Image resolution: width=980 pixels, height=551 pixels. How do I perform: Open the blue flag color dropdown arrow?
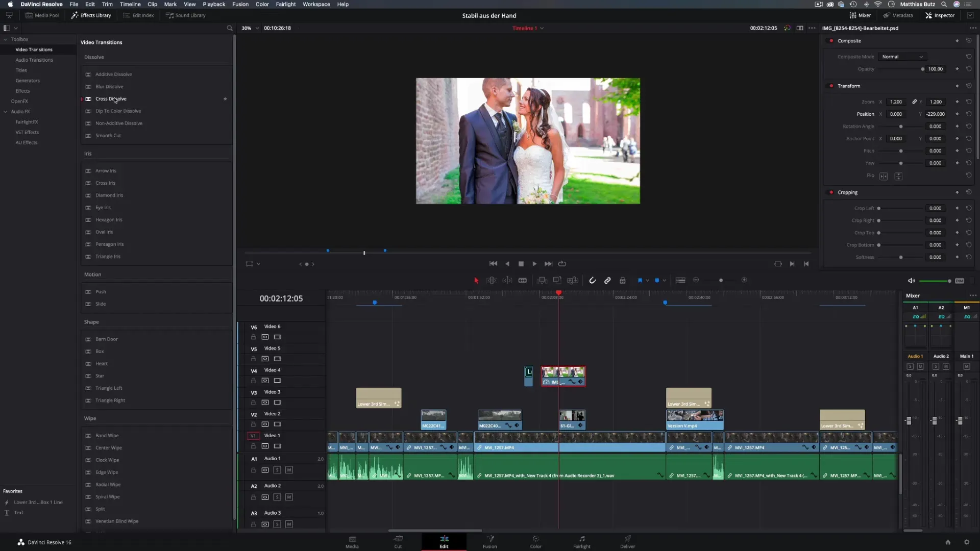(x=647, y=280)
